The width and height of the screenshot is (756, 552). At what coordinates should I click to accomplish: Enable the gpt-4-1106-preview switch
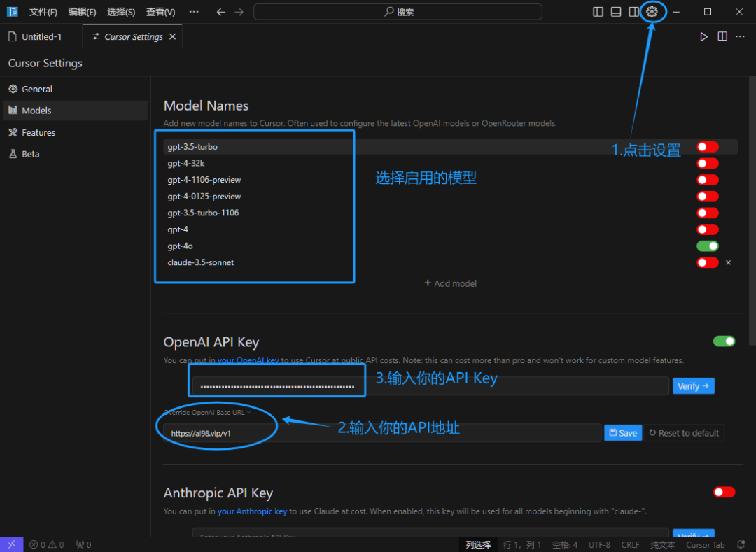[707, 180]
